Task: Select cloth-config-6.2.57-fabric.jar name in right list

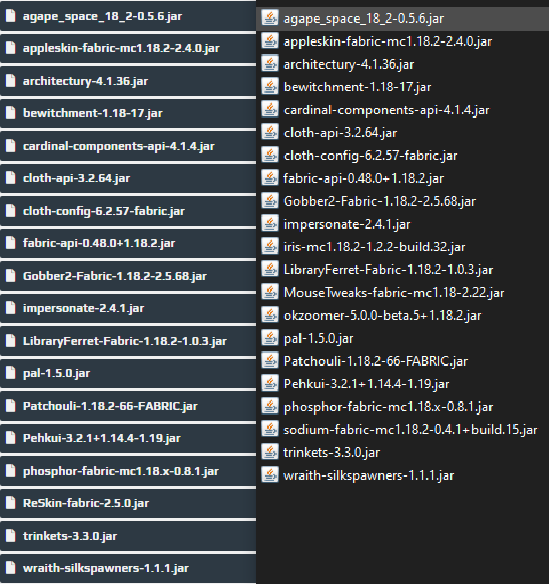Action: pos(370,156)
